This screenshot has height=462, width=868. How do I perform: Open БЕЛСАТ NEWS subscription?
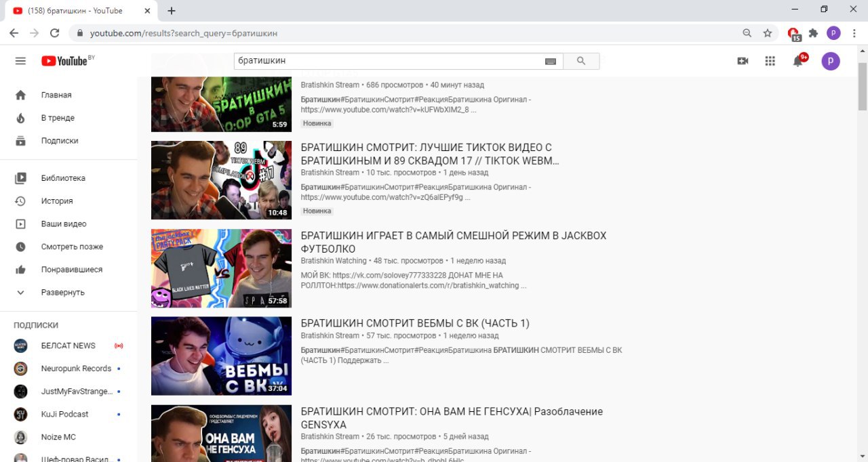68,345
